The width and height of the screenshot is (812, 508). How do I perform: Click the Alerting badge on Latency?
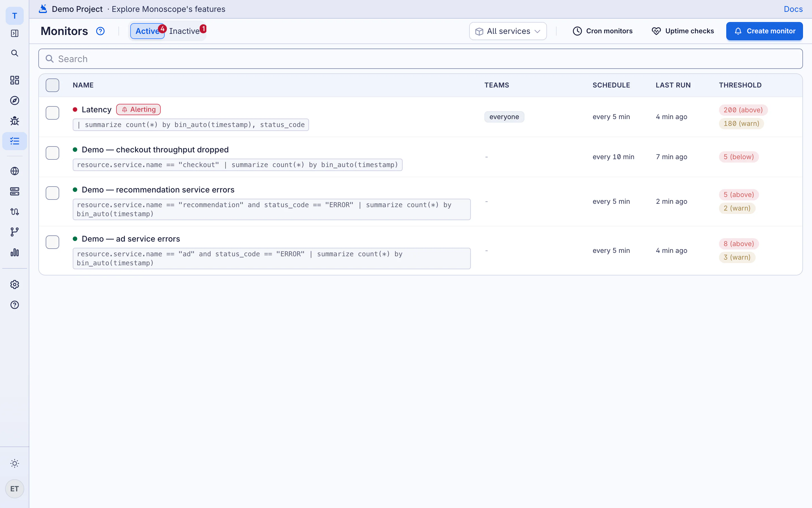138,110
